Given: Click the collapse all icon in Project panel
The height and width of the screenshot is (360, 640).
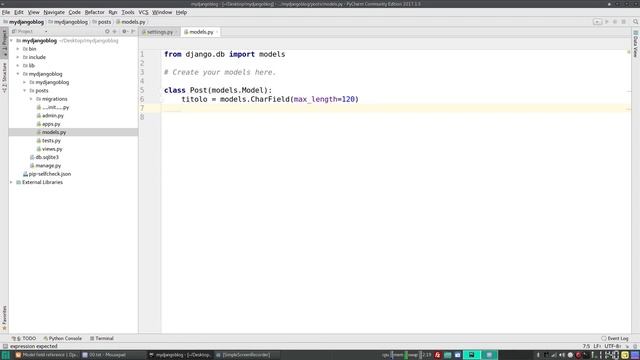Looking at the screenshot, I should pos(115,31).
